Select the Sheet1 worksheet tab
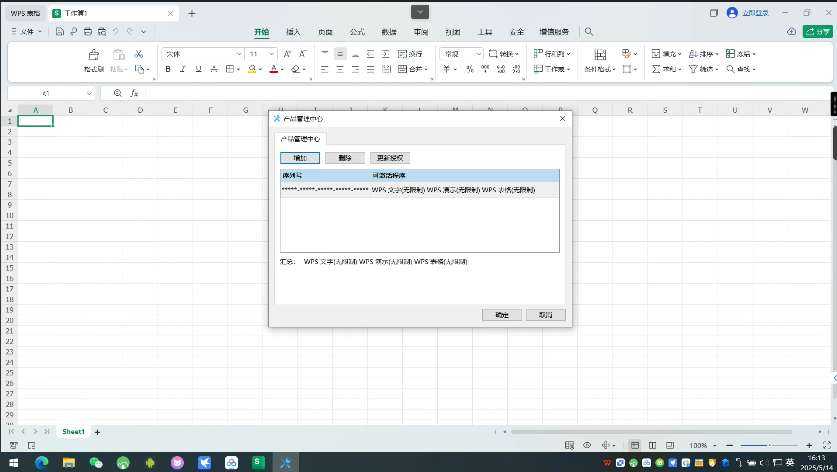Screen dimensions: 837x472 click(73, 432)
